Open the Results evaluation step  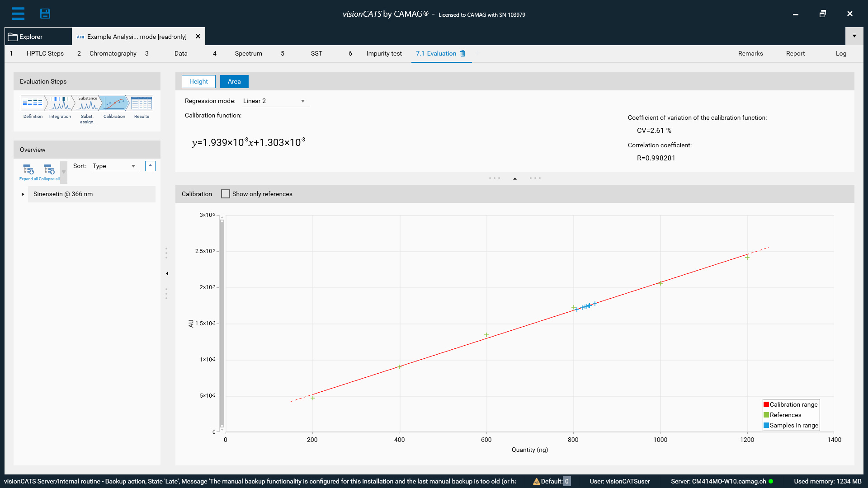click(141, 103)
